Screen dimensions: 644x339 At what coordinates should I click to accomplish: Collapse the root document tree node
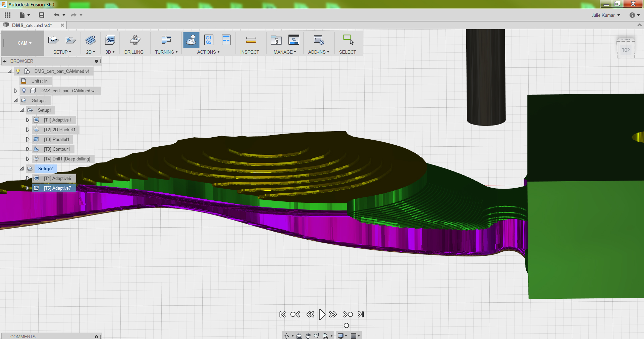10,71
